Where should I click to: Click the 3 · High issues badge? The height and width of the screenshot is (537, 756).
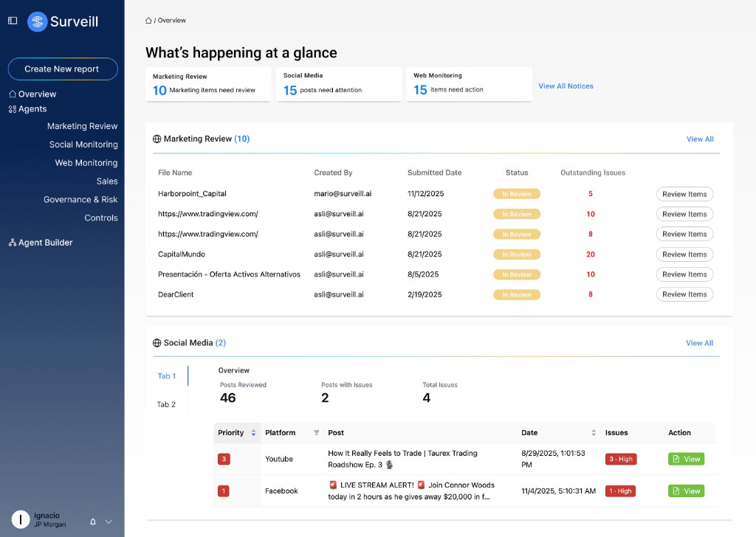(621, 459)
